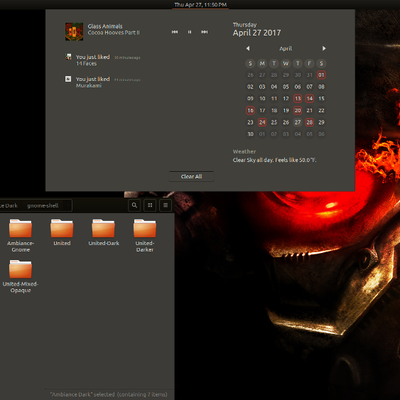
Task: Switch file manager to grid view
Action: tap(150, 205)
